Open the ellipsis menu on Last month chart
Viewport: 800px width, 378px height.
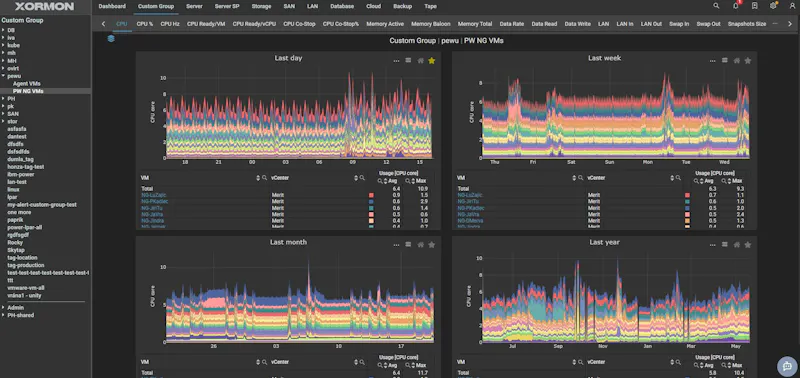coord(396,245)
